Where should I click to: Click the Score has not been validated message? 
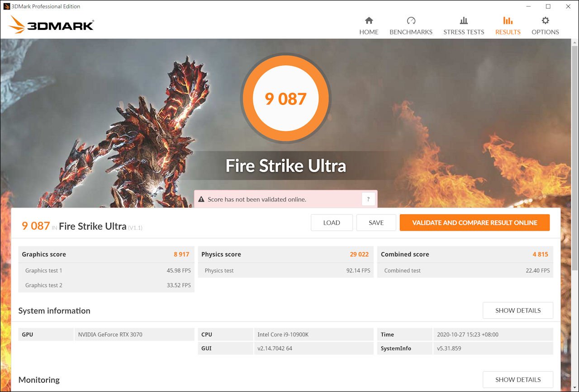click(257, 199)
